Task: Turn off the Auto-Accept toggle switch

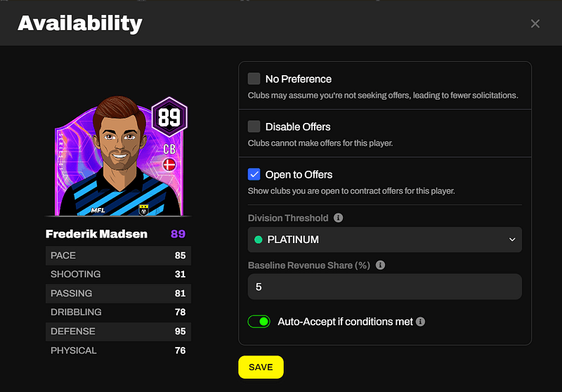Action: 259,322
